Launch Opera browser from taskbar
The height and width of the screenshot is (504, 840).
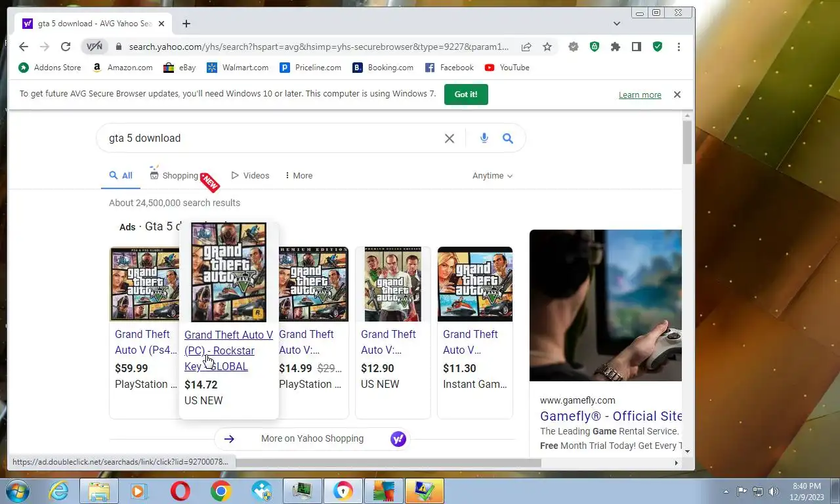coord(180,491)
